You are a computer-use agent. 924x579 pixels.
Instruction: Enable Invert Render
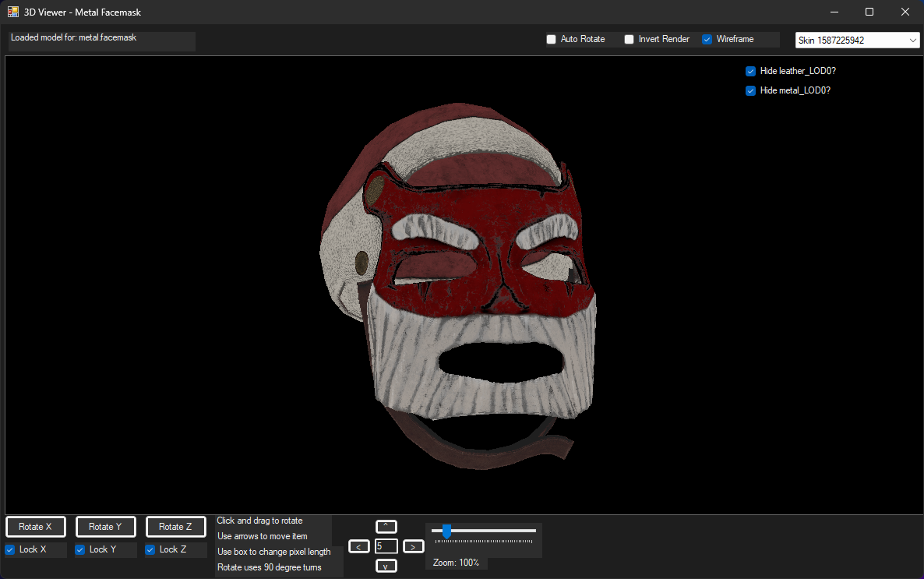(x=629, y=38)
